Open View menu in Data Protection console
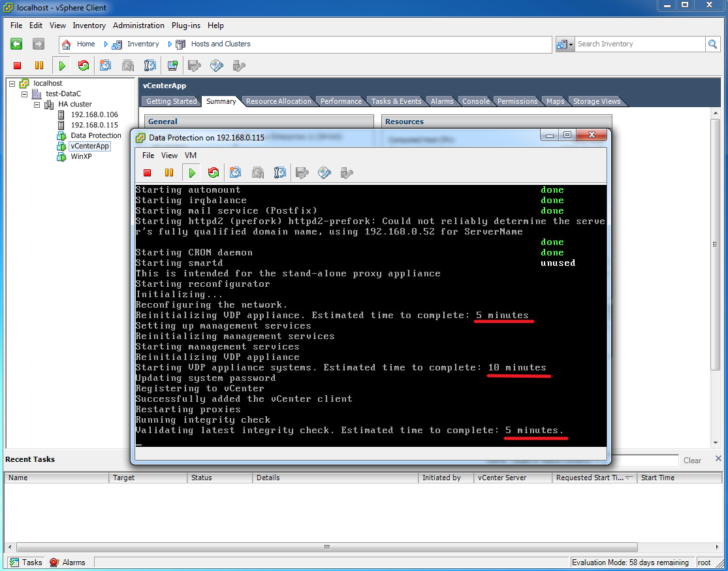728x571 pixels. click(169, 155)
